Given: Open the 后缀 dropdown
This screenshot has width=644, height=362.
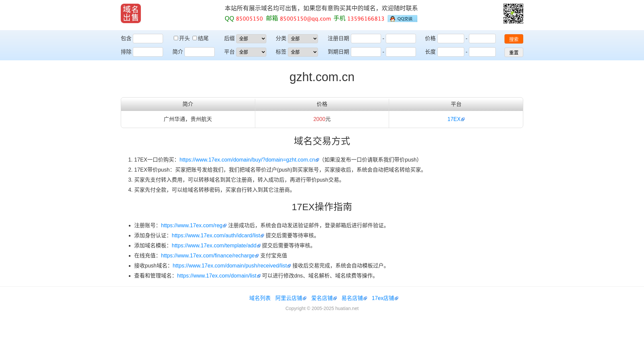Looking at the screenshot, I should (x=251, y=39).
